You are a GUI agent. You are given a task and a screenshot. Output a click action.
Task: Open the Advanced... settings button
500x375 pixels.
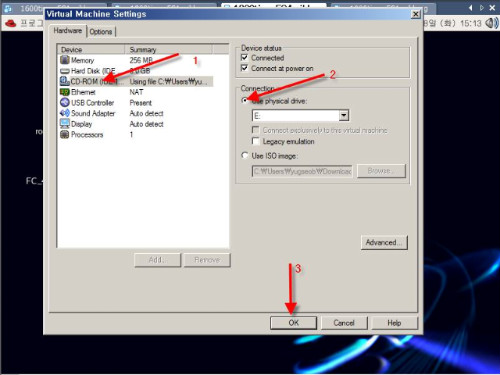pos(384,242)
